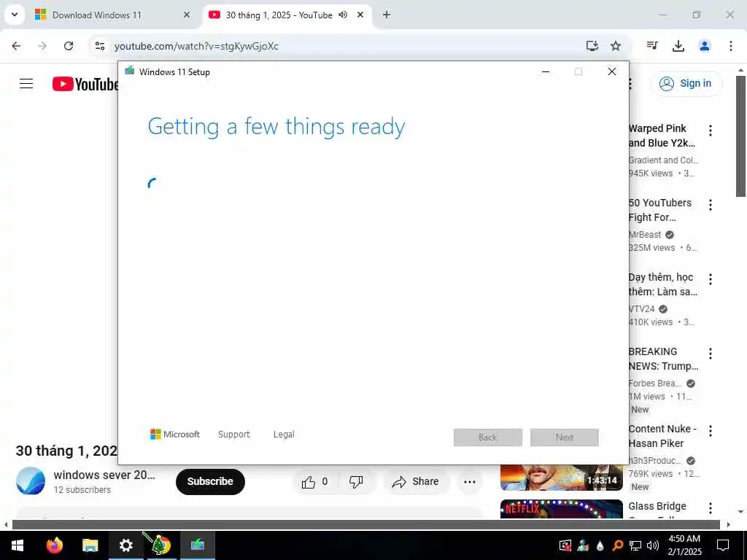Open the network tray icon

pos(635,545)
